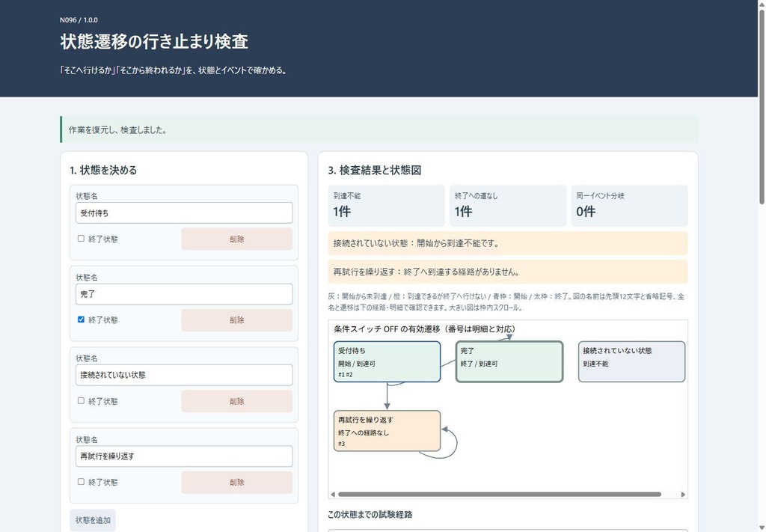The image size is (766, 532).
Task: Click the version label N096 / 1.0.0
Action: point(79,20)
